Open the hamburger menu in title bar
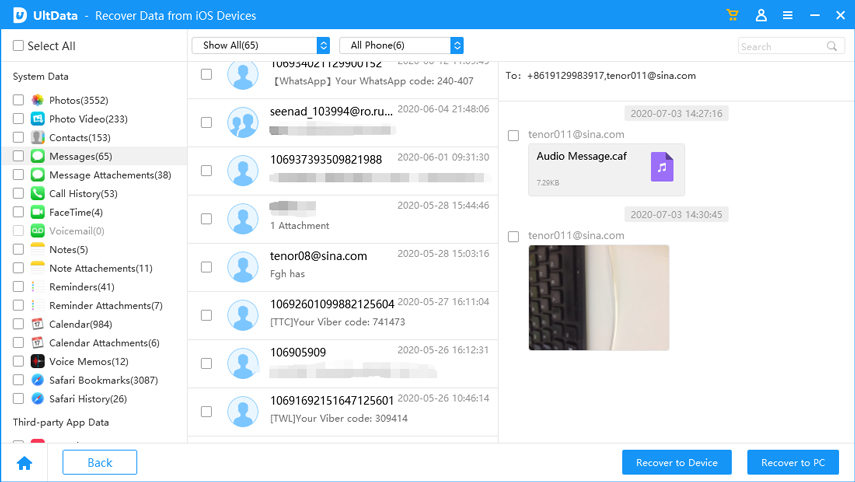Image resolution: width=855 pixels, height=482 pixels. tap(788, 15)
